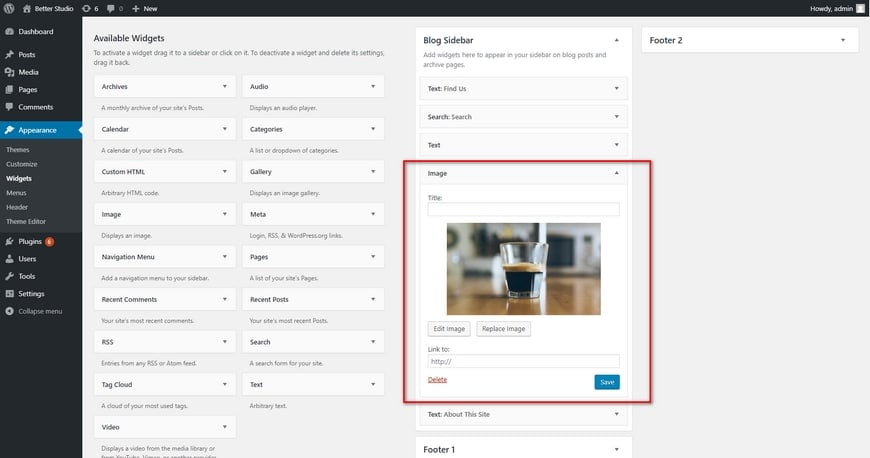This screenshot has width=870, height=458.
Task: Open the Header submenu item
Action: 17,207
